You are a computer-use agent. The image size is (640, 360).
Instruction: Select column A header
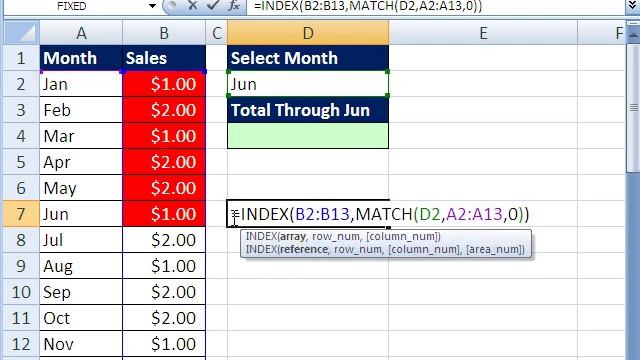pyautogui.click(x=81, y=33)
